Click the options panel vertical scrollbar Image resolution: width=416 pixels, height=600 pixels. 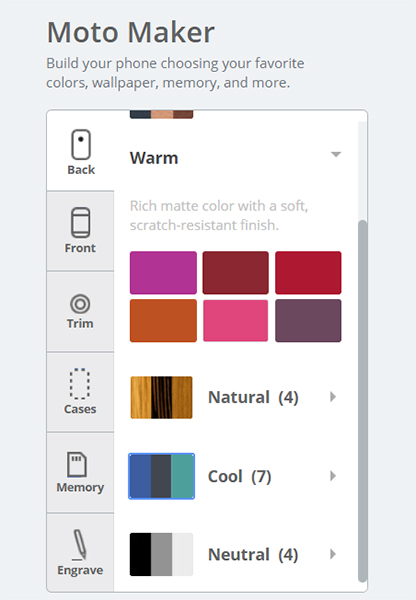tap(362, 401)
